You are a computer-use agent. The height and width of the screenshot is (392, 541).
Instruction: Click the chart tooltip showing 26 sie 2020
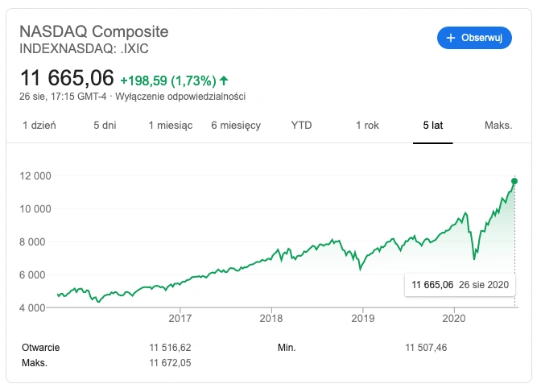(x=460, y=285)
